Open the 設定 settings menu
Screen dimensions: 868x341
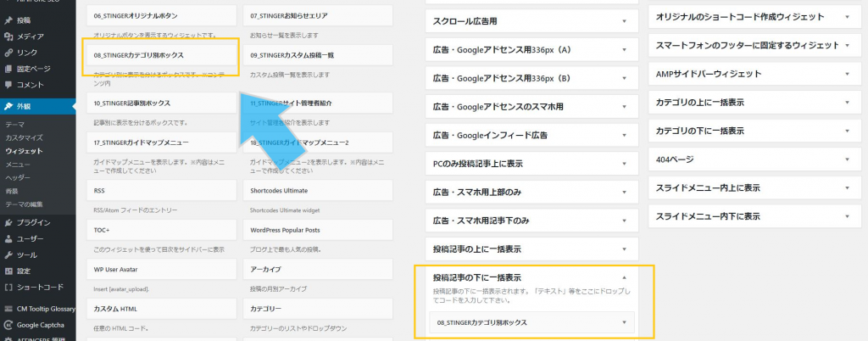pyautogui.click(x=23, y=271)
